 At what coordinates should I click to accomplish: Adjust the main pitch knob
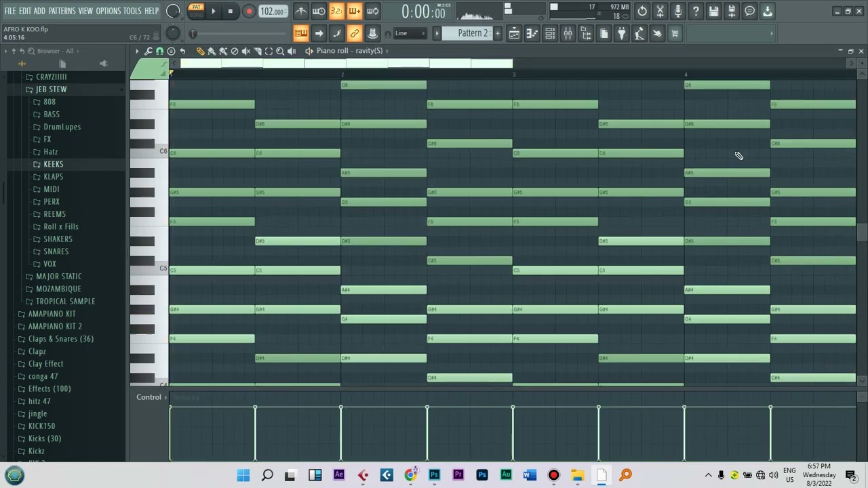point(173,33)
